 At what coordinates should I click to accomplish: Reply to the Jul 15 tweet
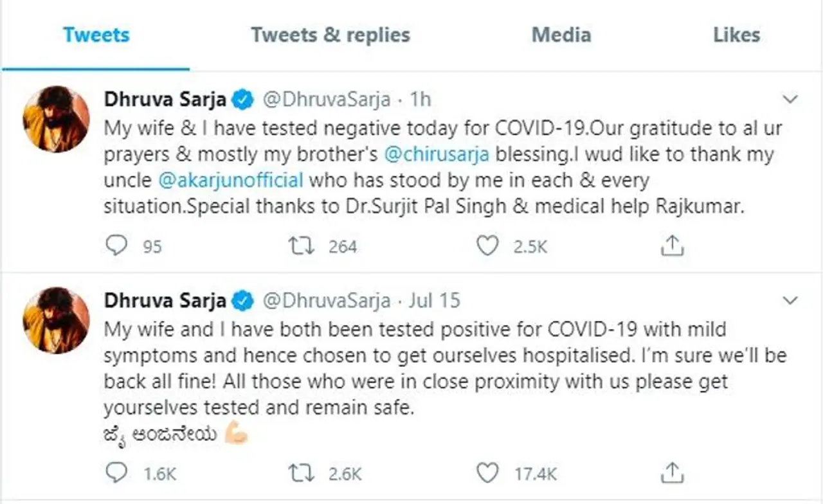(x=115, y=473)
